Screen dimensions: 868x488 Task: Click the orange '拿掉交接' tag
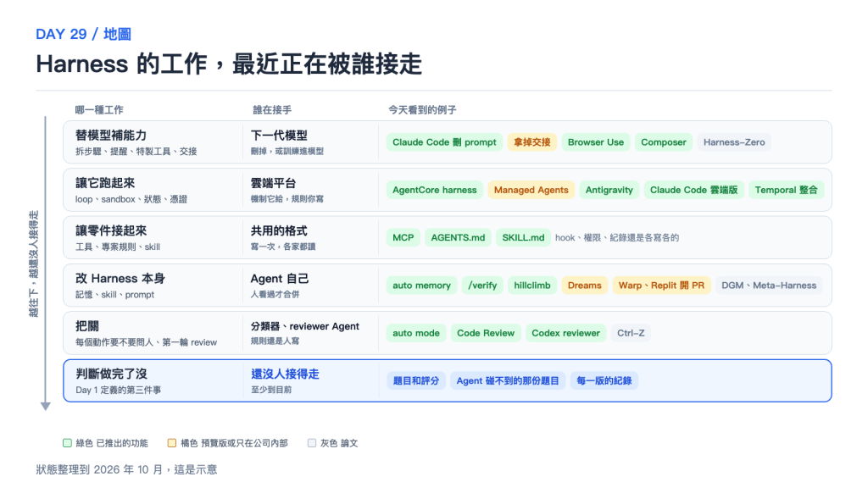pos(531,142)
